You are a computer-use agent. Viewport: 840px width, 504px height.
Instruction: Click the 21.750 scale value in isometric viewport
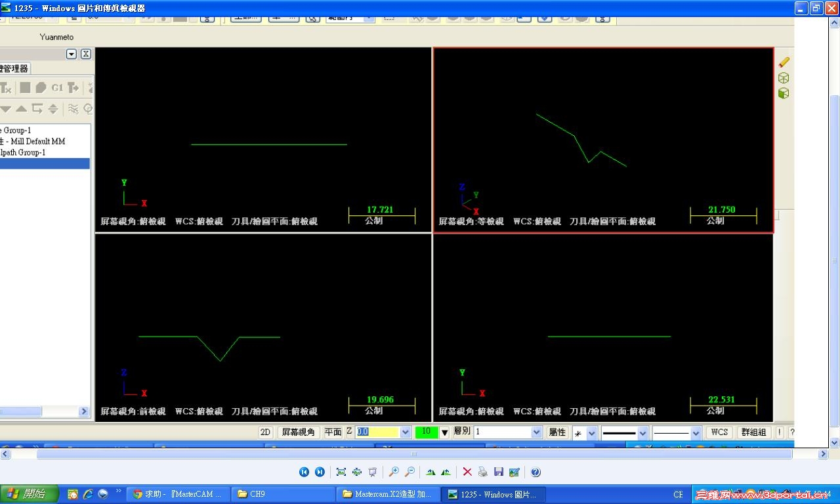[722, 209]
